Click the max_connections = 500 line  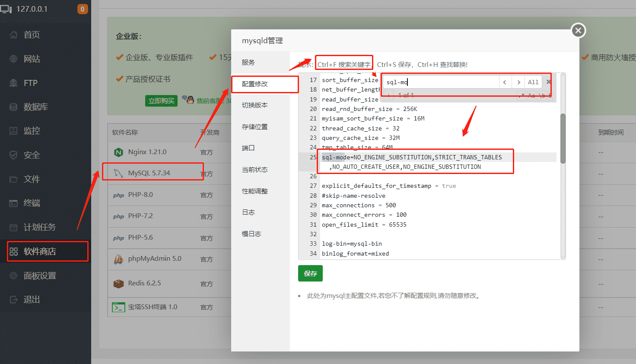pos(359,205)
